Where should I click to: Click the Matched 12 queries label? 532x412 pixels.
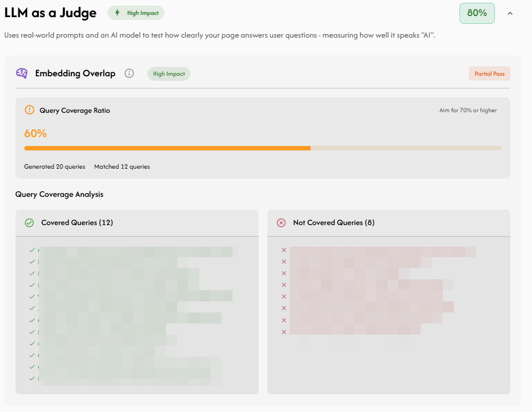coord(122,166)
